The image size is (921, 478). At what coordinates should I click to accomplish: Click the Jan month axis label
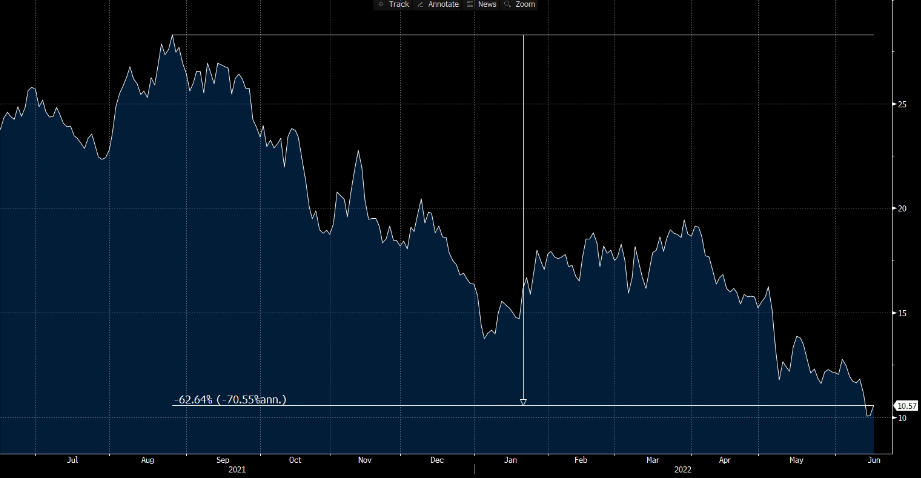(x=510, y=460)
